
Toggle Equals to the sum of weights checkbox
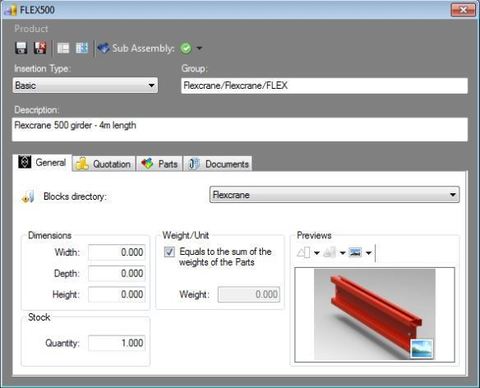pyautogui.click(x=169, y=252)
